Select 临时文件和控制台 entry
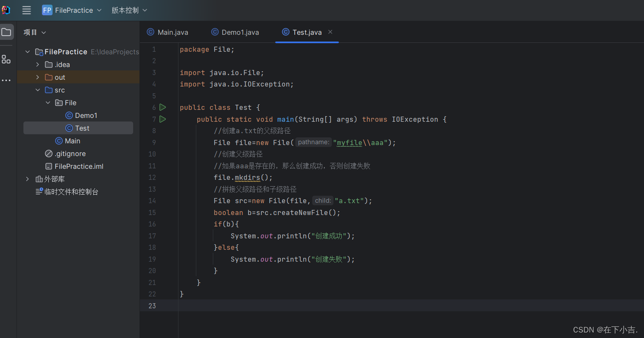The height and width of the screenshot is (338, 644). point(67,192)
